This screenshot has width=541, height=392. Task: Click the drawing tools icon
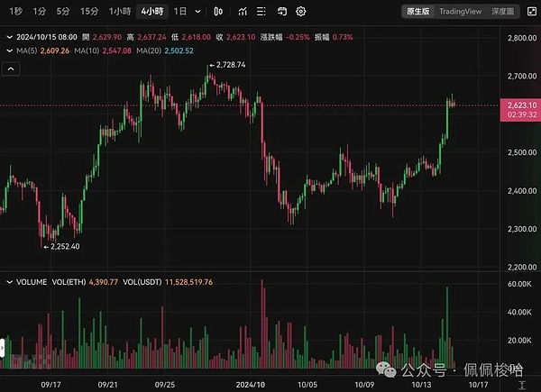tap(282, 12)
